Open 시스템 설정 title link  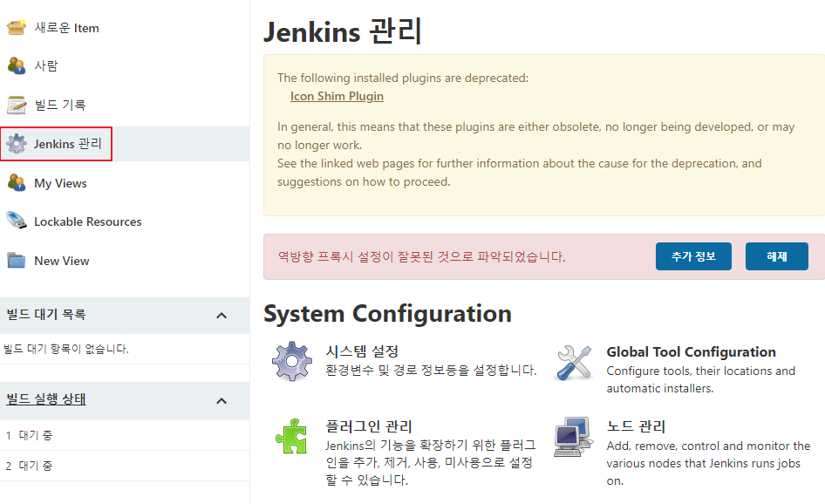(362, 351)
